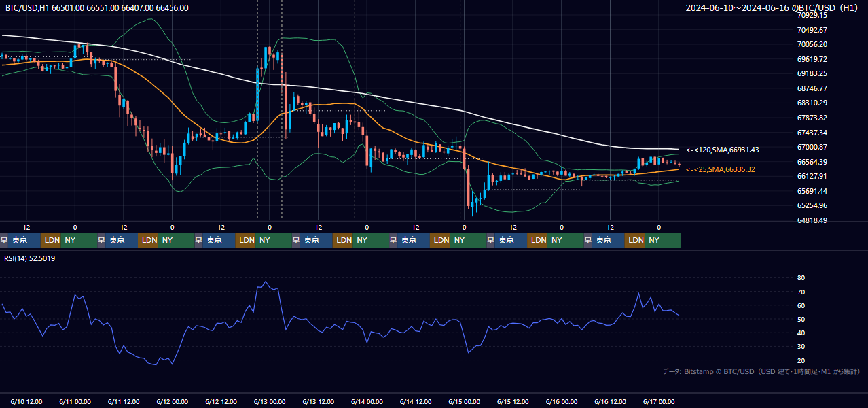Click the 6/10 12:00 time axis label
The height and width of the screenshot is (408, 868).
tap(26, 401)
